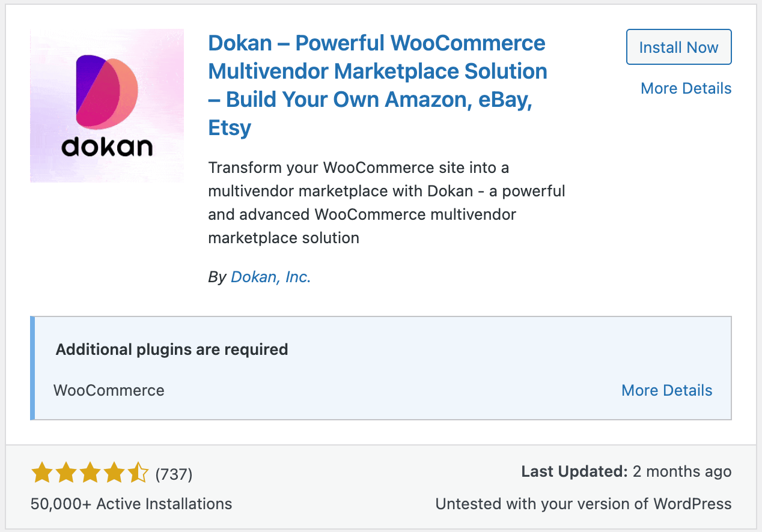
Task: Click the second gold rating star
Action: [x=66, y=474]
